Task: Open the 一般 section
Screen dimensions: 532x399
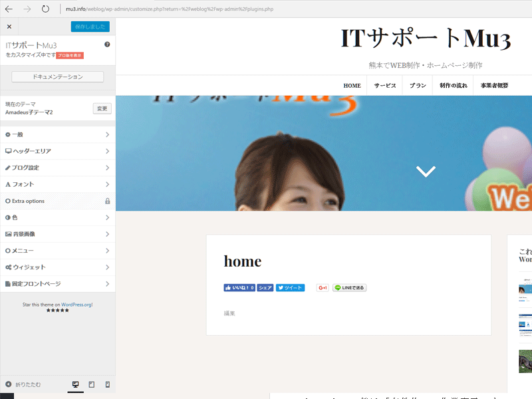Action: coord(58,135)
